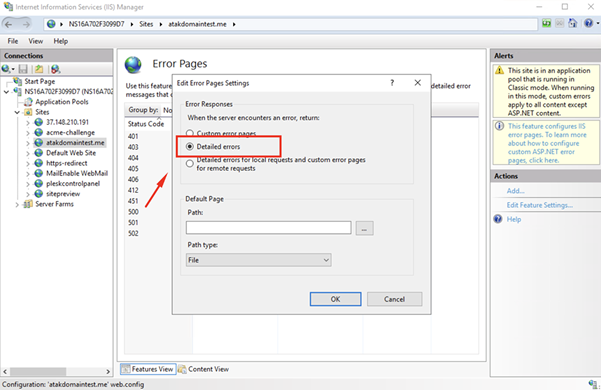
Task: Click the globe icon of acme-challenge site
Action: (x=39, y=133)
